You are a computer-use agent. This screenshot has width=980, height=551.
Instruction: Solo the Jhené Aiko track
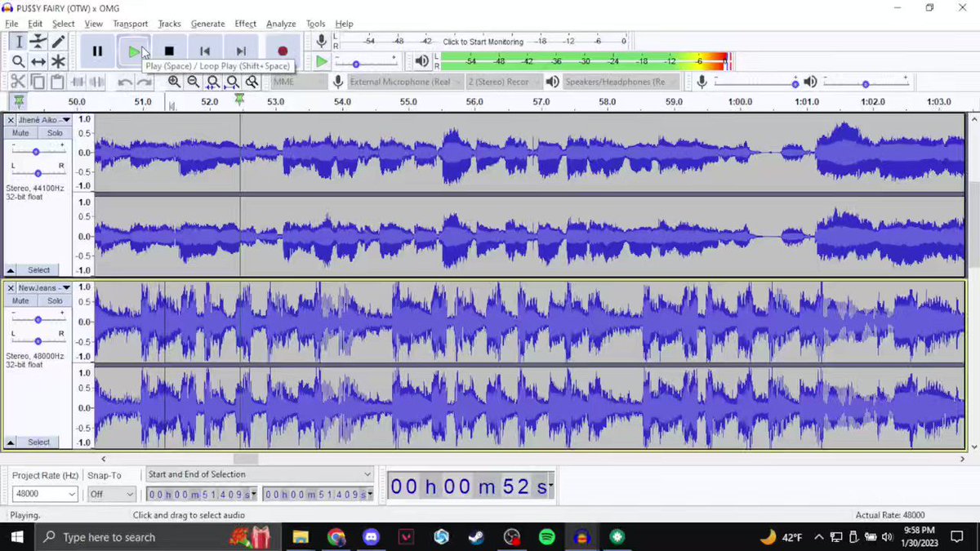(55, 133)
